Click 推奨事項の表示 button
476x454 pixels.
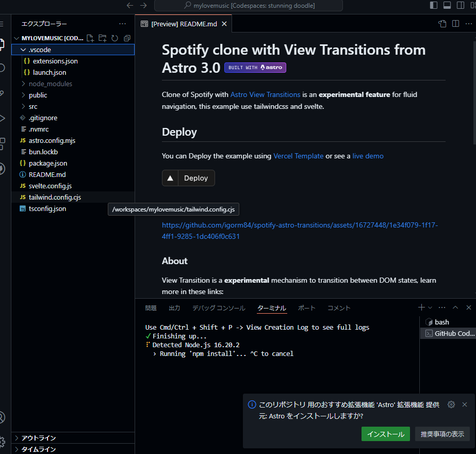[442, 434]
